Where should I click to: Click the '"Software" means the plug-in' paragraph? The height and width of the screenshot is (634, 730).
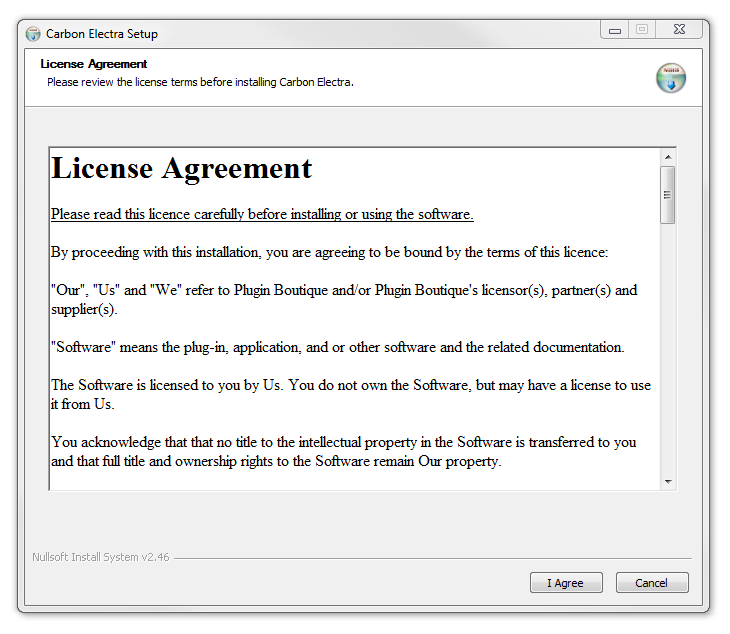(337, 347)
